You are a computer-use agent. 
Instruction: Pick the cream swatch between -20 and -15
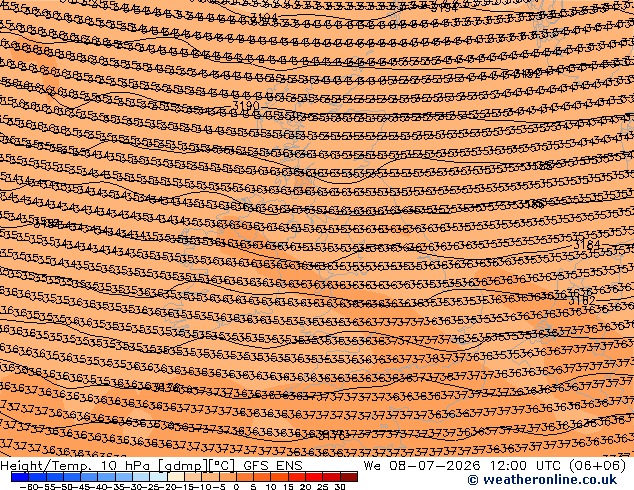point(176,477)
